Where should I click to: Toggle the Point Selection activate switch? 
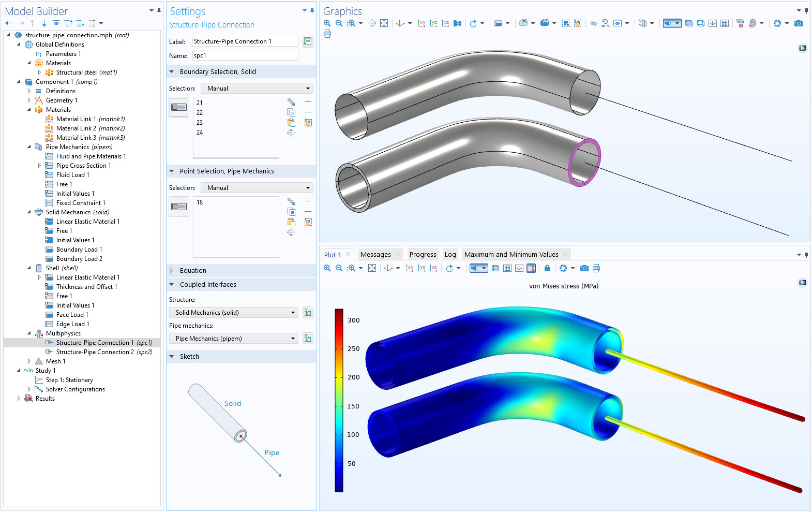click(179, 207)
